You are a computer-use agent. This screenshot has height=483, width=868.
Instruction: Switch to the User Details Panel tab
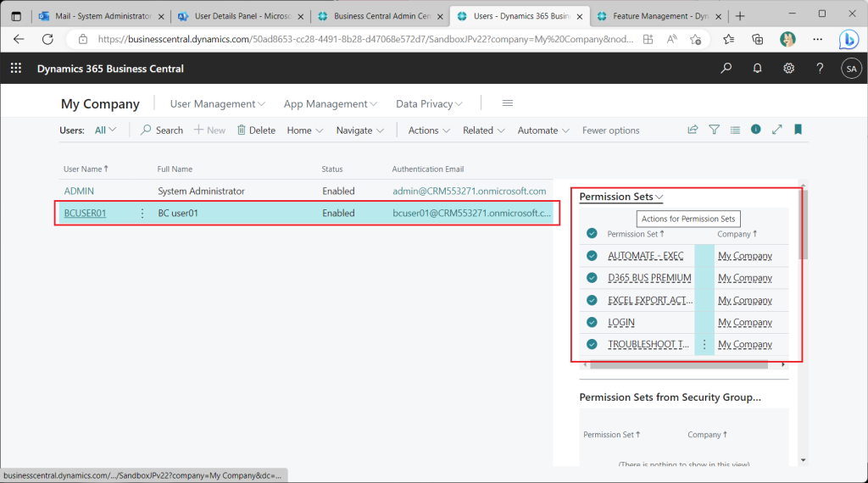[242, 16]
